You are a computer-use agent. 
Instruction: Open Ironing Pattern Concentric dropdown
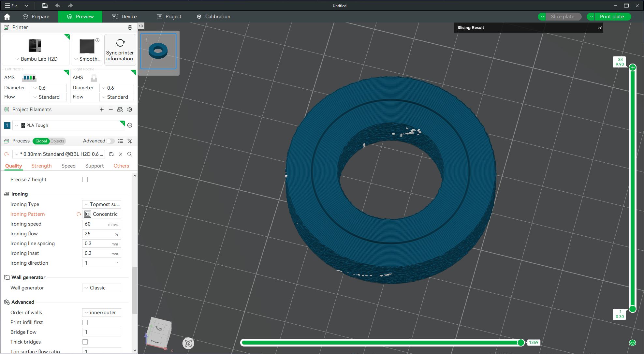(102, 214)
